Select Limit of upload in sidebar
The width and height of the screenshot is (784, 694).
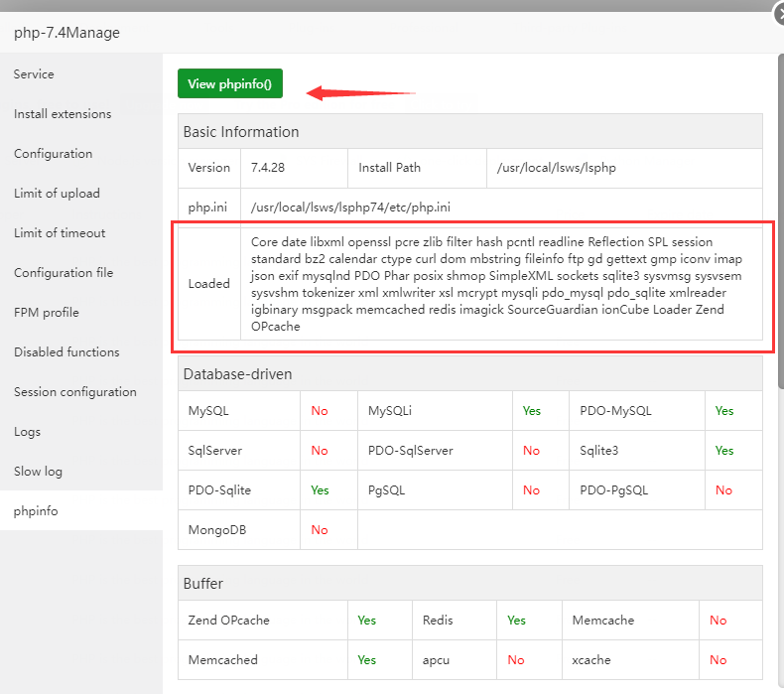click(x=57, y=194)
